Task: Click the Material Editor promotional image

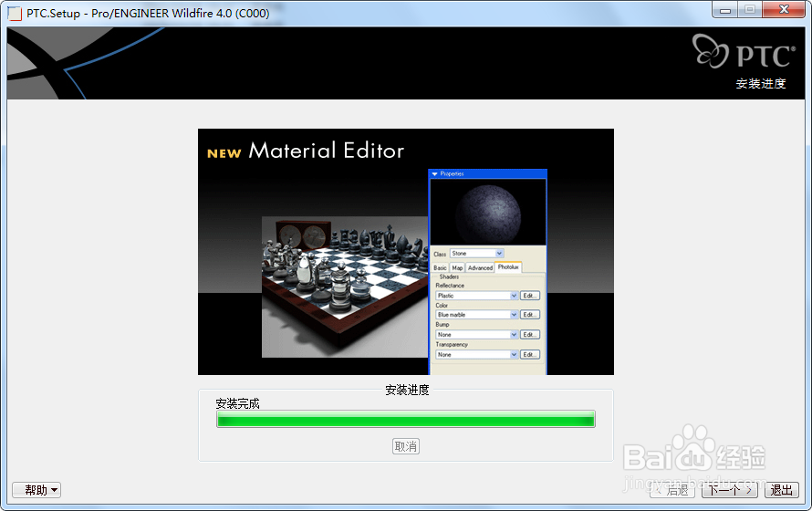Action: pos(405,252)
